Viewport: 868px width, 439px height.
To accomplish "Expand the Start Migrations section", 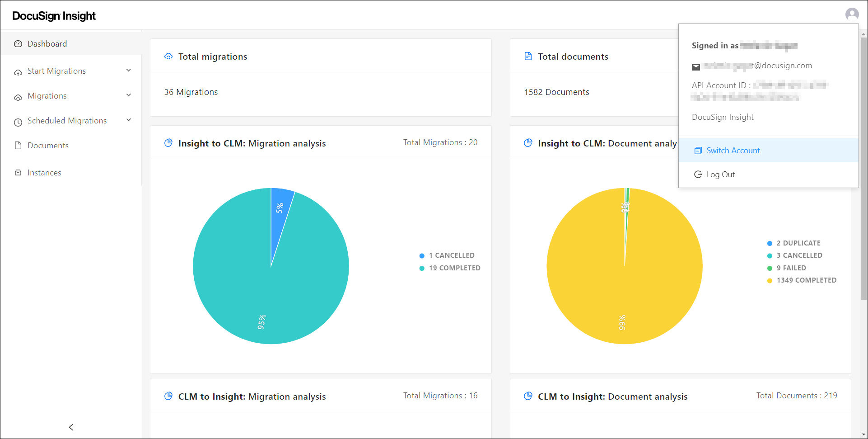I will coord(129,71).
